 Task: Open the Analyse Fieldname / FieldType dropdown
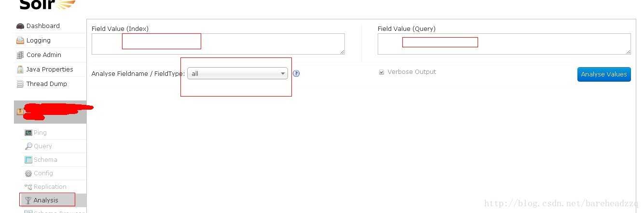[237, 74]
